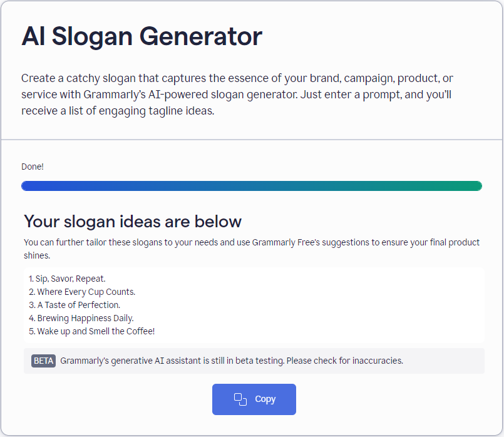Click the completed gradient progress bar
The image size is (504, 437).
click(x=252, y=186)
